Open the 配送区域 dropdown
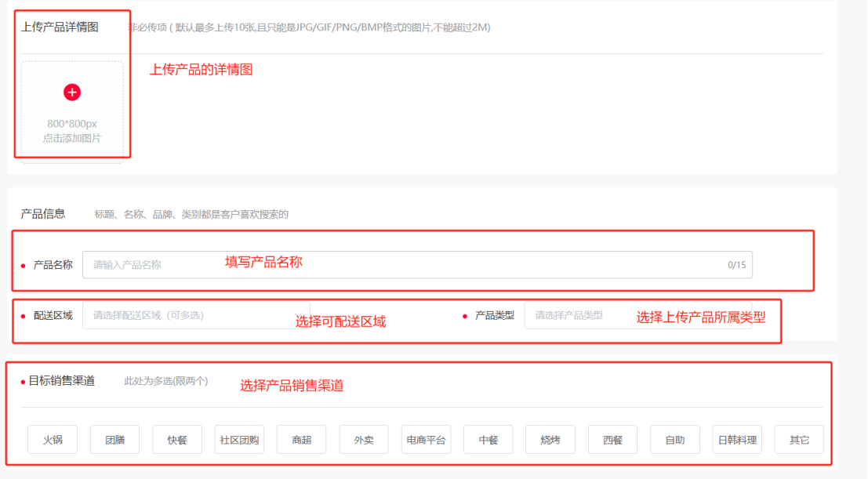Image resolution: width=868 pixels, height=479 pixels. coord(196,315)
